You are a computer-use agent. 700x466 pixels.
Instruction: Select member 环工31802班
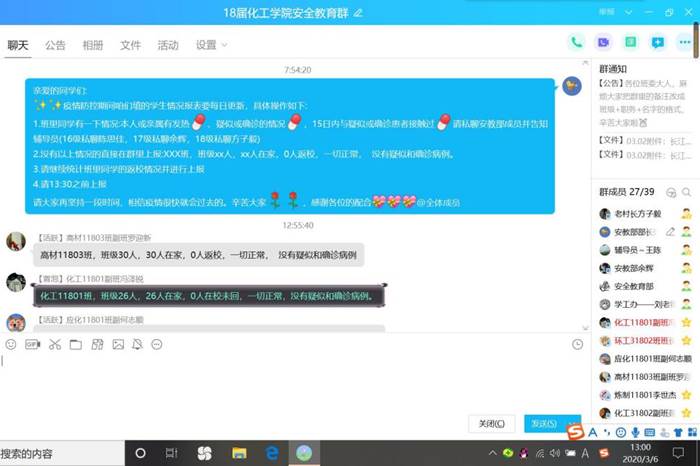[x=645, y=341]
